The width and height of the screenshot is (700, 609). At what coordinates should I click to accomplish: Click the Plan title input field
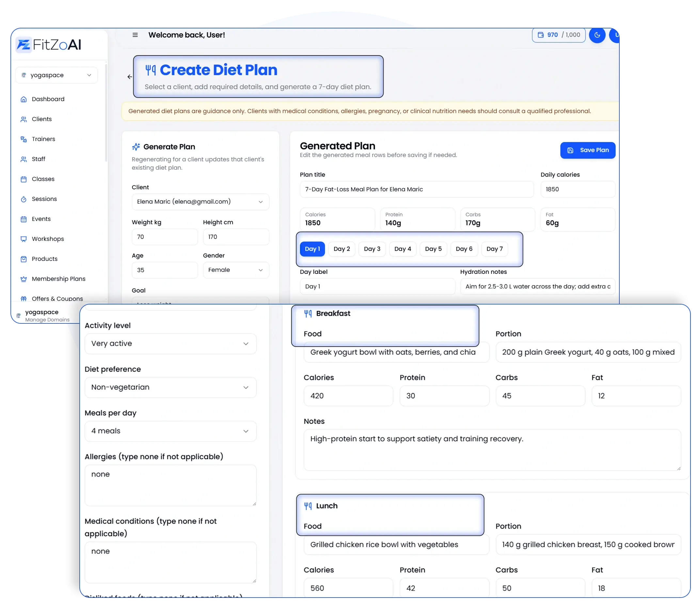point(417,189)
